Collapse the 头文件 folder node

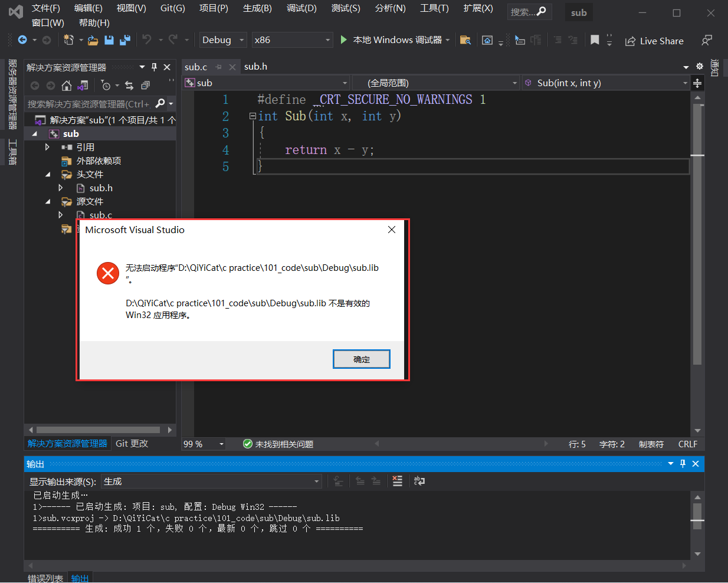[48, 175]
